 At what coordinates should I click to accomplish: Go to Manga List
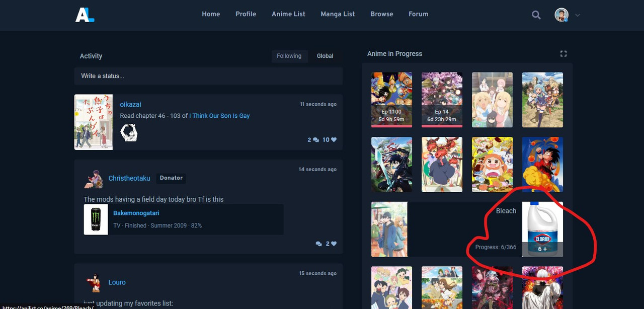click(338, 14)
